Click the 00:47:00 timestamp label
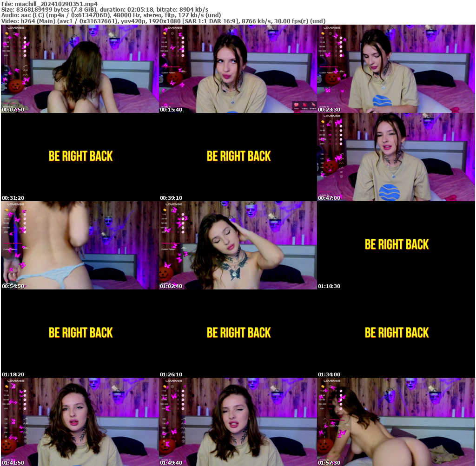The width and height of the screenshot is (476, 466). coord(329,198)
